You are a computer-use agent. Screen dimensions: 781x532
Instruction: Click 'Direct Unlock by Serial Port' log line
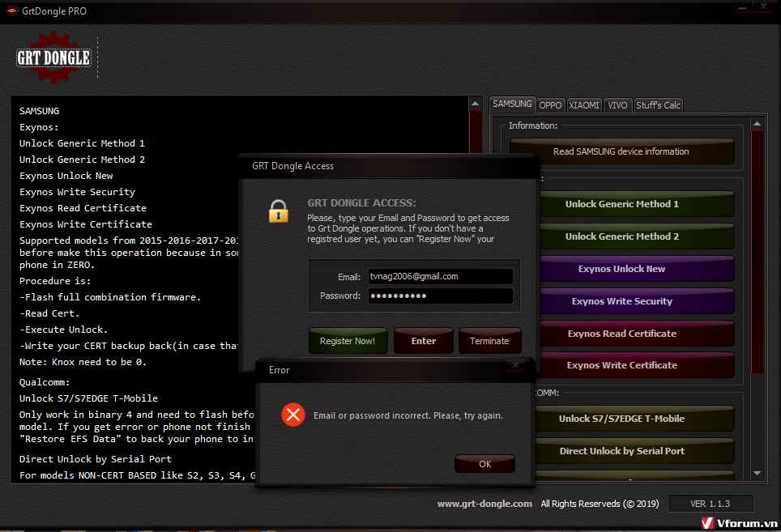(x=95, y=459)
